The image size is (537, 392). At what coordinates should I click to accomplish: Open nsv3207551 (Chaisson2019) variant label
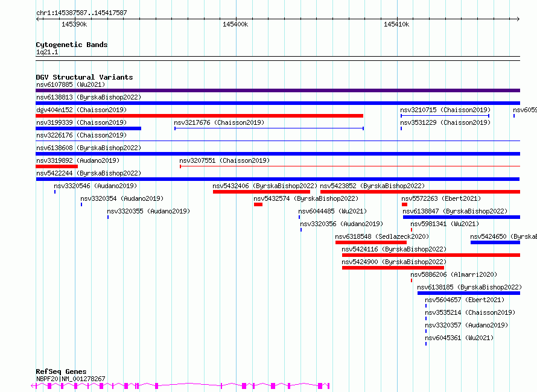(x=224, y=160)
